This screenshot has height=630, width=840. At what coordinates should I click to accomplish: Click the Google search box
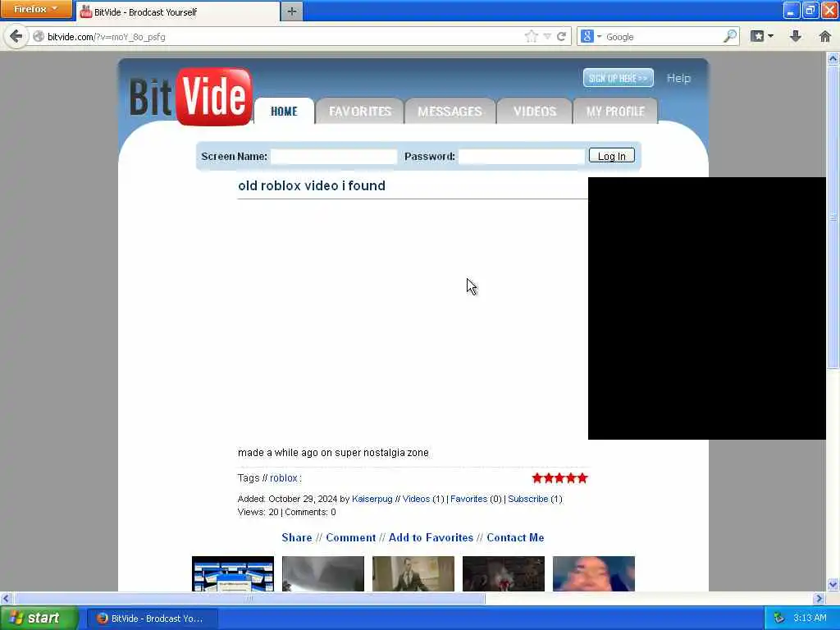tap(663, 37)
